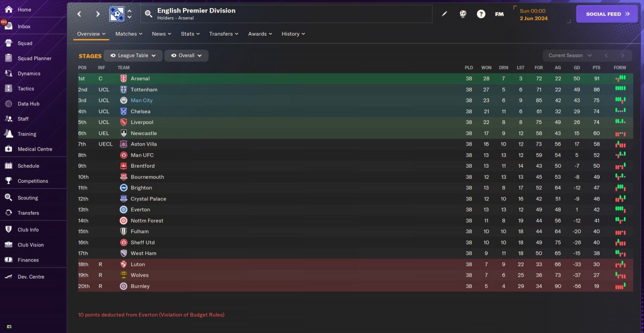Open the Inbox from the sidebar
This screenshot has height=333, width=644.
pyautogui.click(x=24, y=26)
